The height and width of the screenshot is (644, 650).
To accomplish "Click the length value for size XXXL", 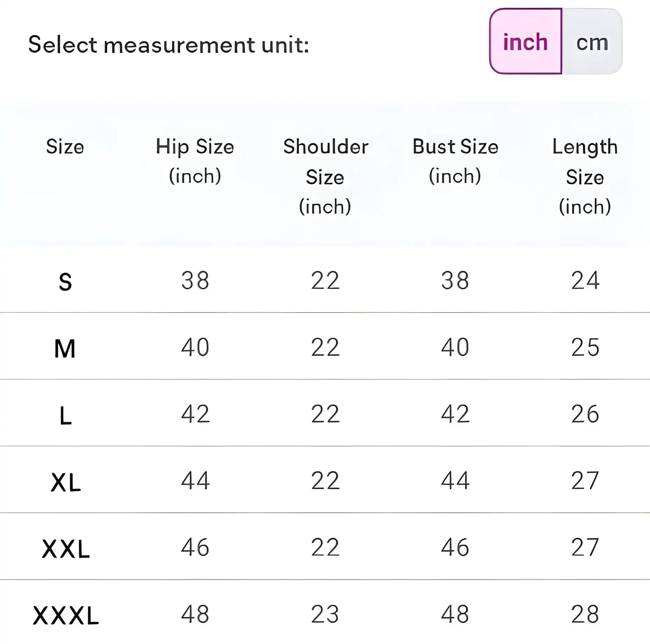I will [x=585, y=614].
